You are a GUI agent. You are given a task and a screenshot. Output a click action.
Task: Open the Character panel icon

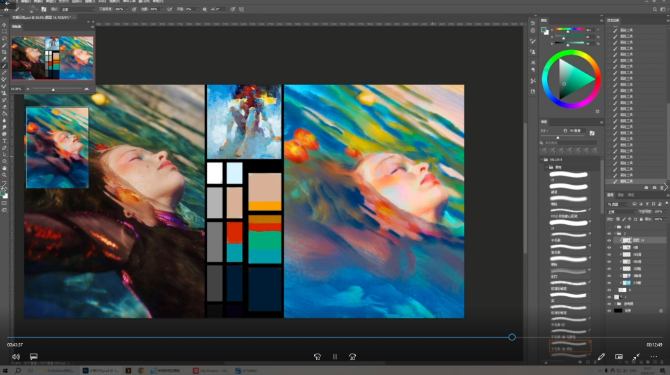tap(533, 62)
